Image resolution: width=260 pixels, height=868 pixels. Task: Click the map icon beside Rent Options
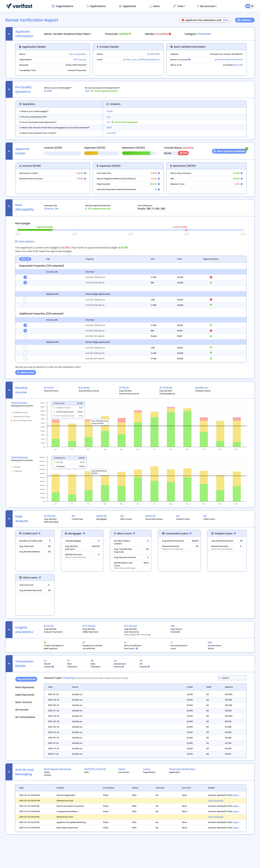pyautogui.click(x=17, y=242)
